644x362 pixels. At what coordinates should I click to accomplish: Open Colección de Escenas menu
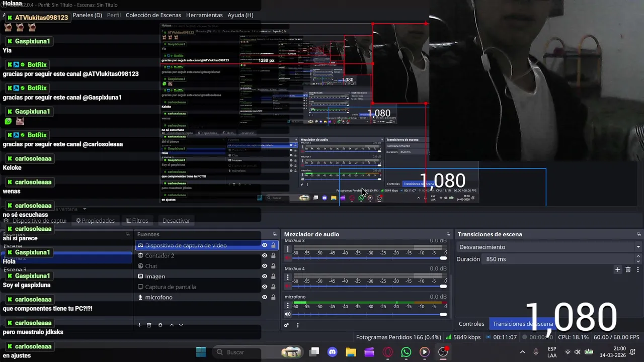click(x=153, y=15)
